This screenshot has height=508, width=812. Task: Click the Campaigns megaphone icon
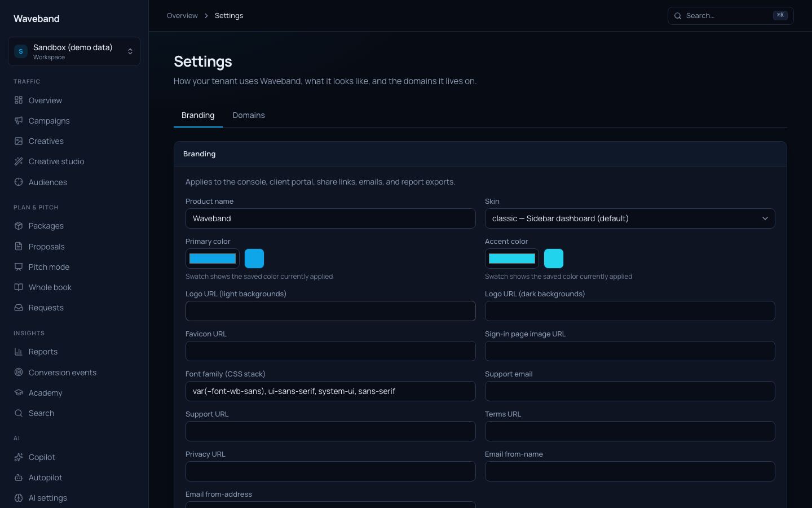click(19, 121)
